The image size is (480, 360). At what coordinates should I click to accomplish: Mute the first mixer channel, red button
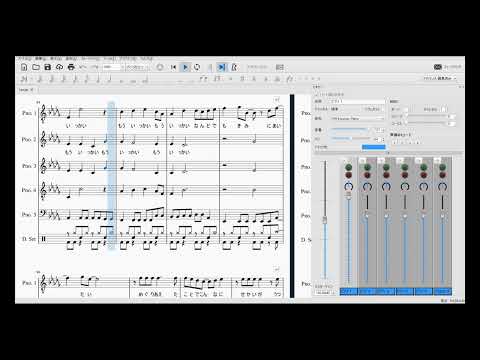tap(349, 175)
